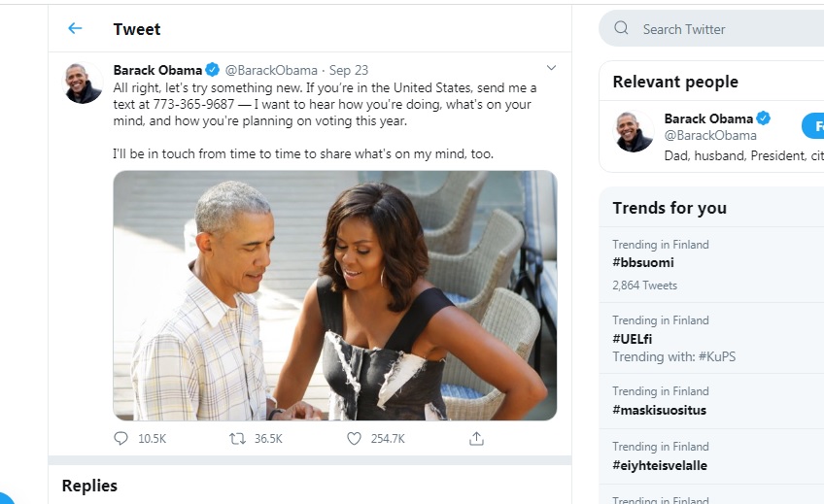Type in the Search Twitter field
This screenshot has width=824, height=504.
tap(719, 29)
